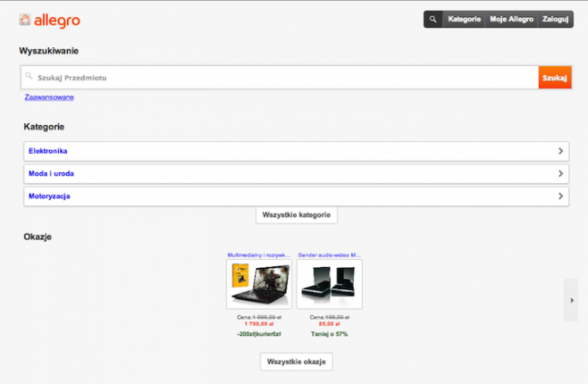Screen dimensions: 588x384
Task: Show Wszystkie kategorie
Action: point(297,215)
